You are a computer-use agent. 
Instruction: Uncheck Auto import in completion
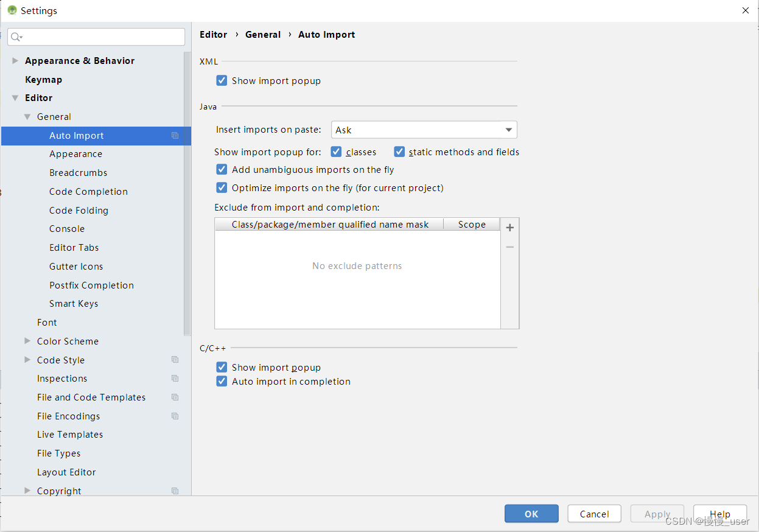(x=222, y=382)
